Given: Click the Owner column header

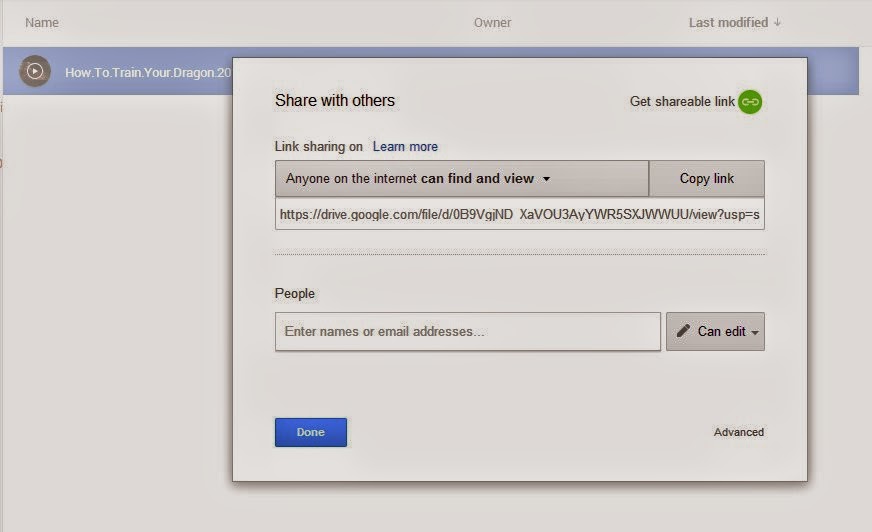Looking at the screenshot, I should click(x=492, y=23).
